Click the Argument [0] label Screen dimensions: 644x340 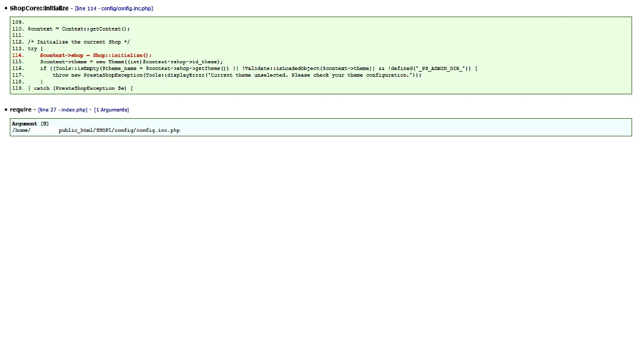(31, 124)
